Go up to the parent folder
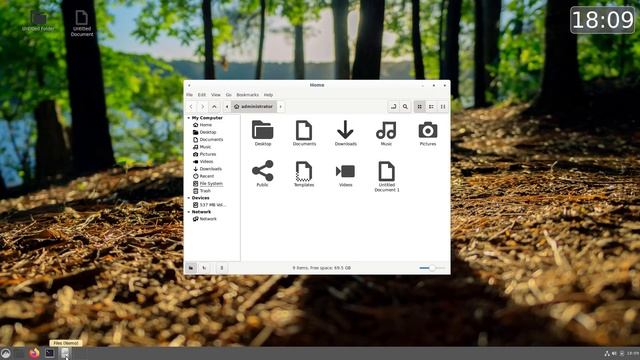This screenshot has width=640, height=360. 214,107
